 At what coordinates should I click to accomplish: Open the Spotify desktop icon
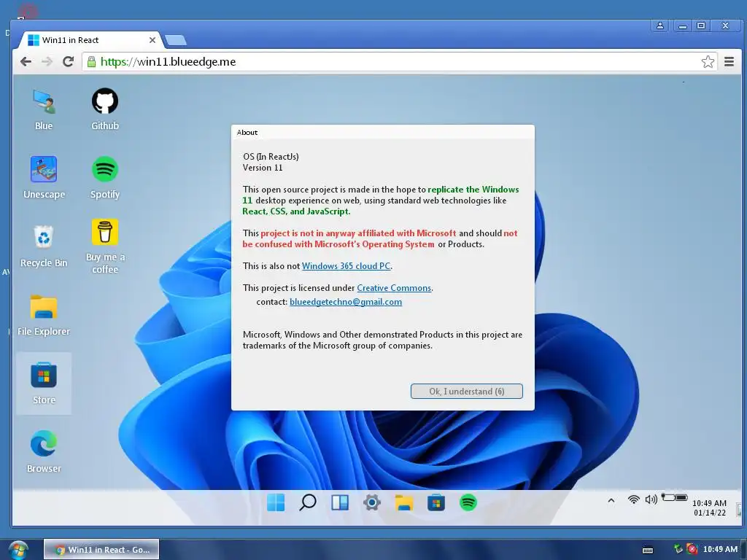[105, 178]
